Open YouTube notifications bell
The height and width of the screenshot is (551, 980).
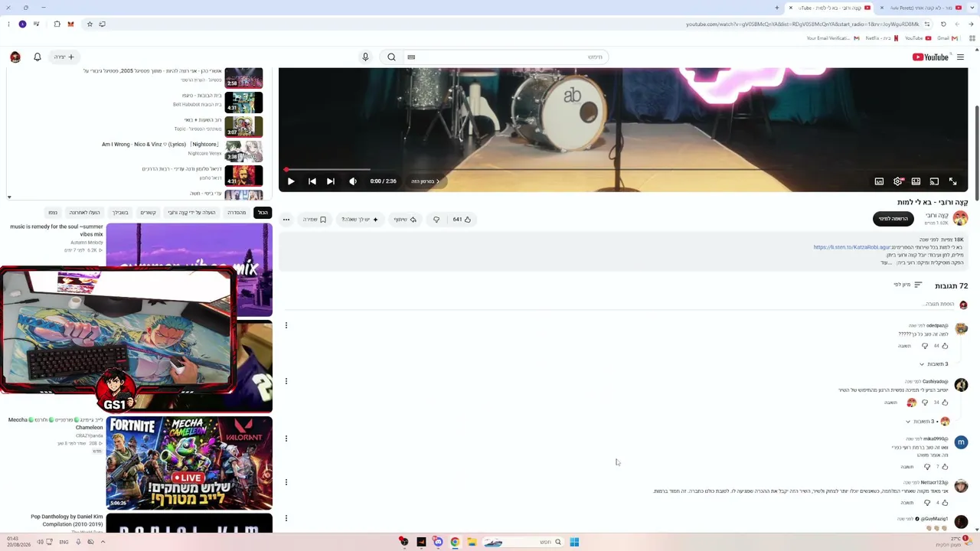[37, 57]
